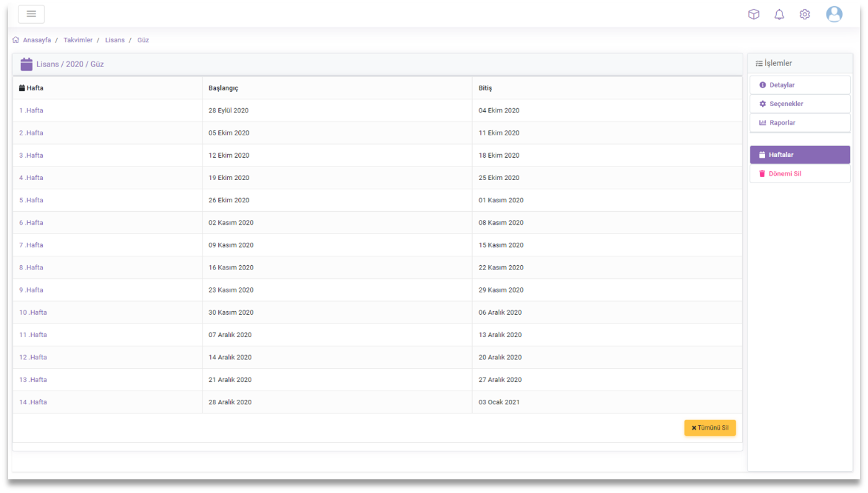Open Detaylar in the İşlemler panel
Image resolution: width=868 pixels, height=493 pixels.
(x=782, y=85)
